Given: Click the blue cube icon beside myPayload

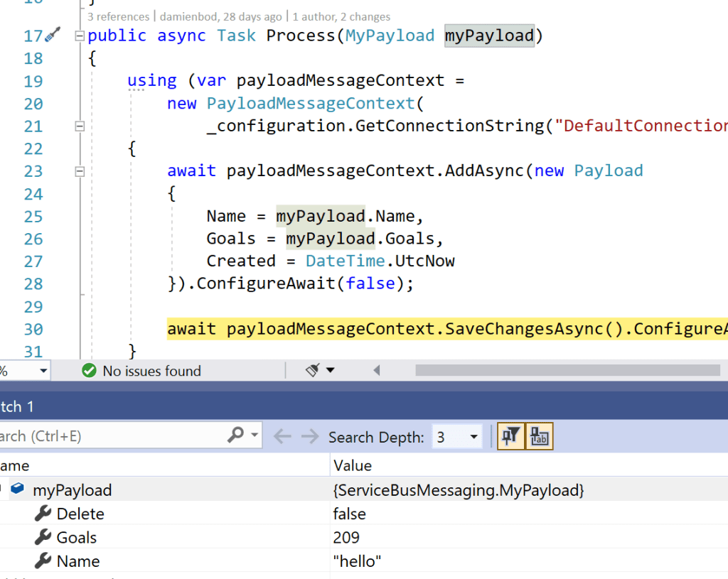Looking at the screenshot, I should click(x=18, y=490).
